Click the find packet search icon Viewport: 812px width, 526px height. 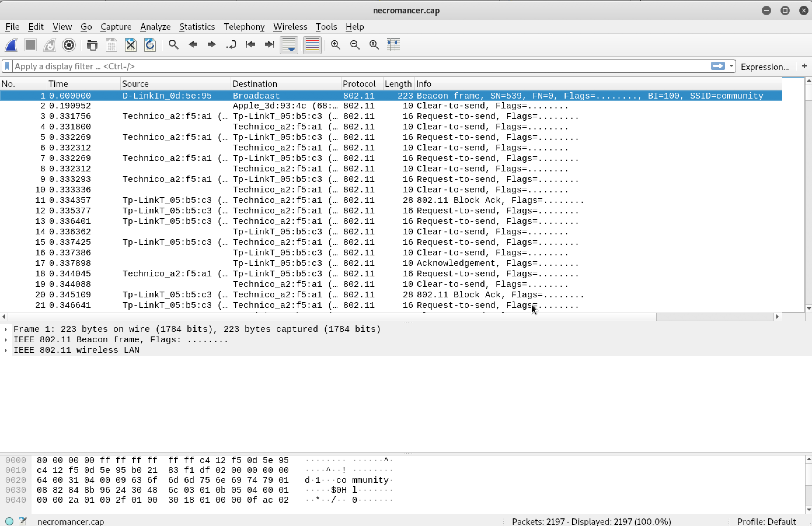[173, 44]
